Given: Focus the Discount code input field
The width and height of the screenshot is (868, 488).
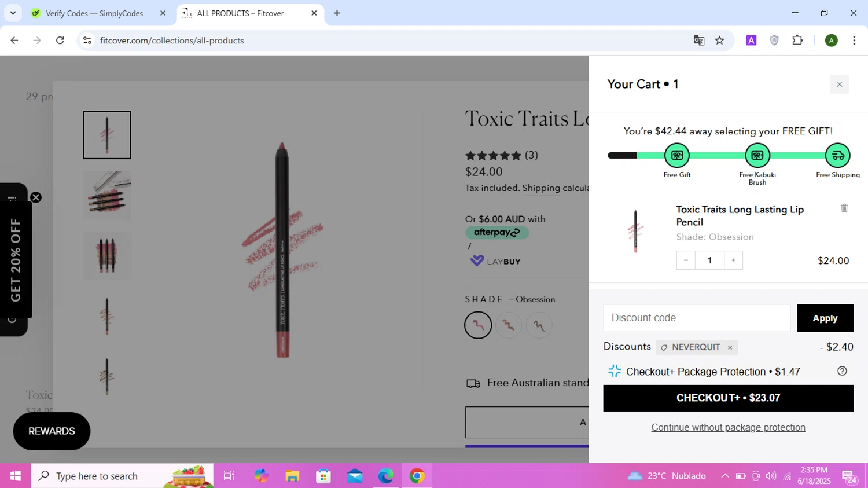Looking at the screenshot, I should 697,318.
